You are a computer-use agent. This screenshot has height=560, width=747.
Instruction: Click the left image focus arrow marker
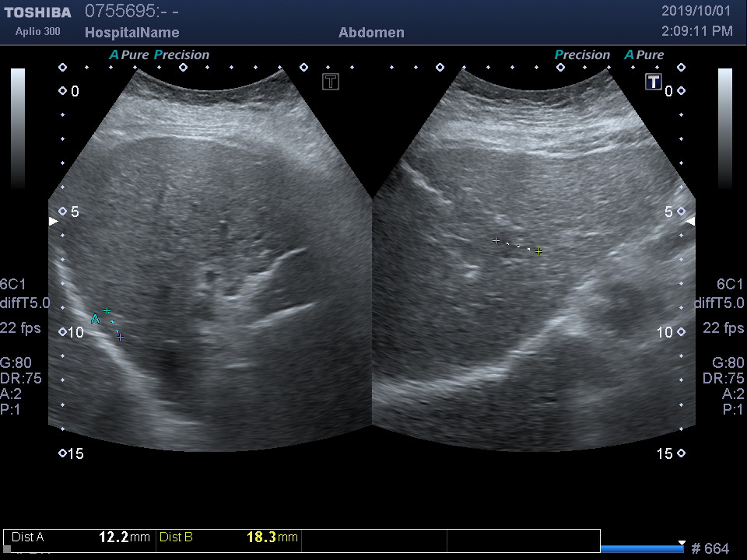pos(53,222)
